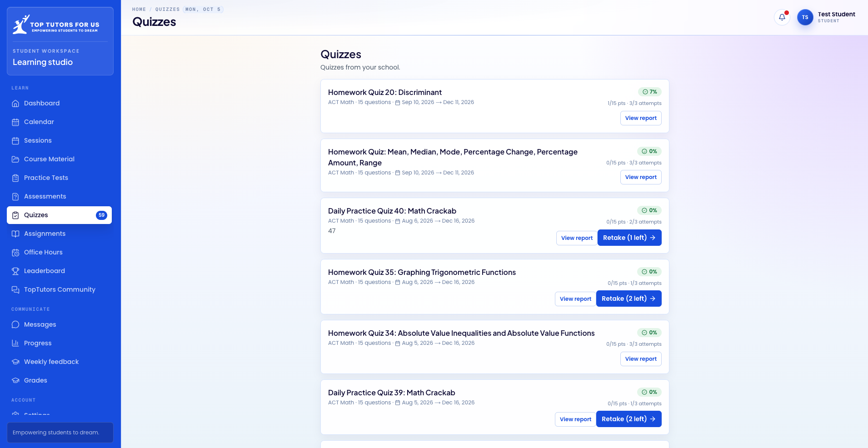Click the Calendar icon in sidebar
Screen dimensions: 868x448
[15, 122]
